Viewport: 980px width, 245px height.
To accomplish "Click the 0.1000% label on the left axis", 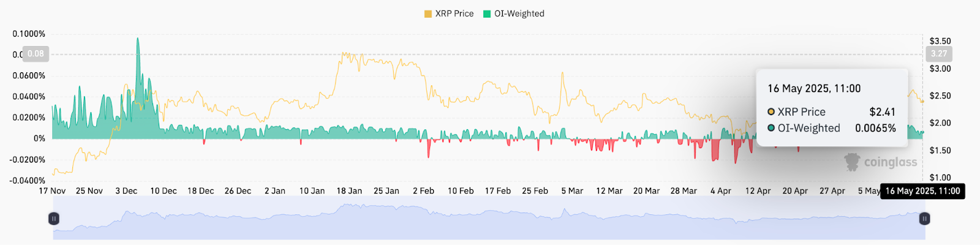I will [x=29, y=34].
